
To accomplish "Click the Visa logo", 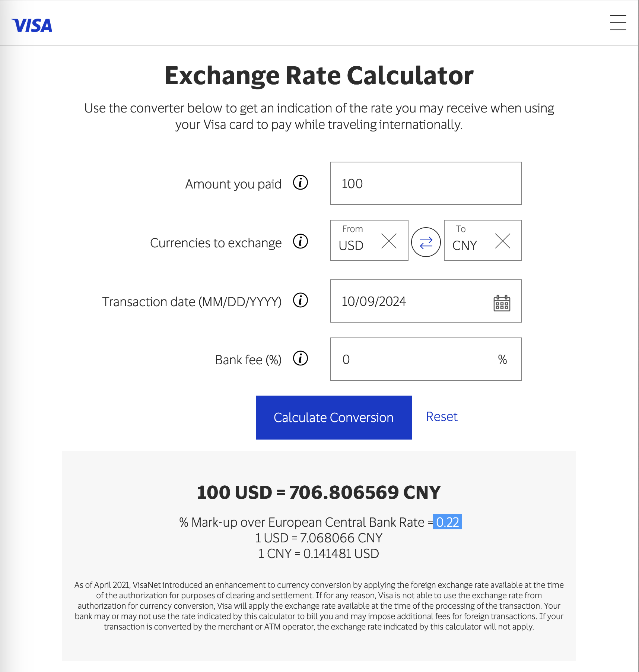I will coord(32,26).
